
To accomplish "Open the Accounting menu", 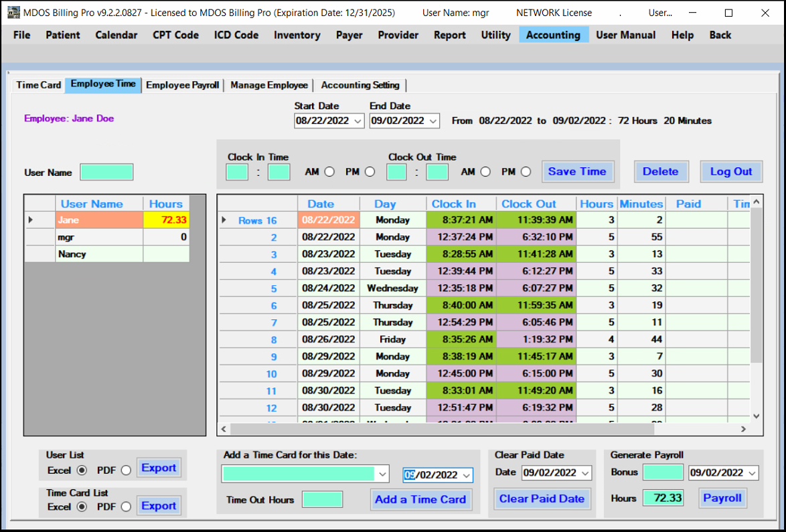I will pos(553,35).
